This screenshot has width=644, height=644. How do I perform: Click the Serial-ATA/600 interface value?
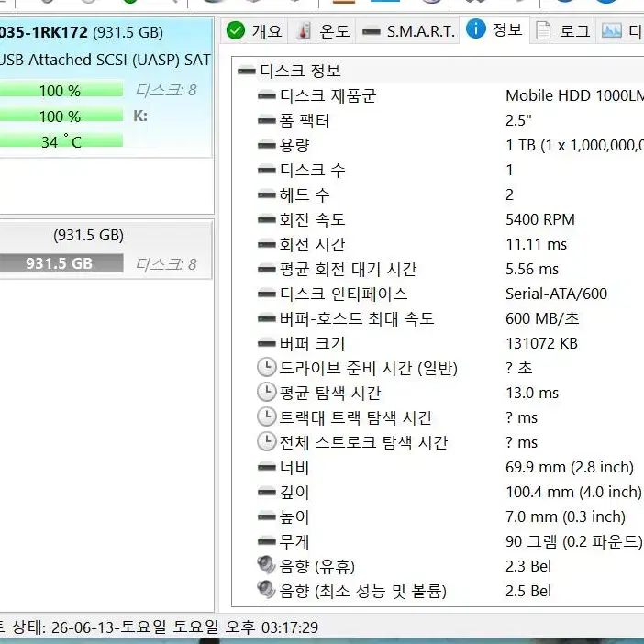[x=556, y=294]
